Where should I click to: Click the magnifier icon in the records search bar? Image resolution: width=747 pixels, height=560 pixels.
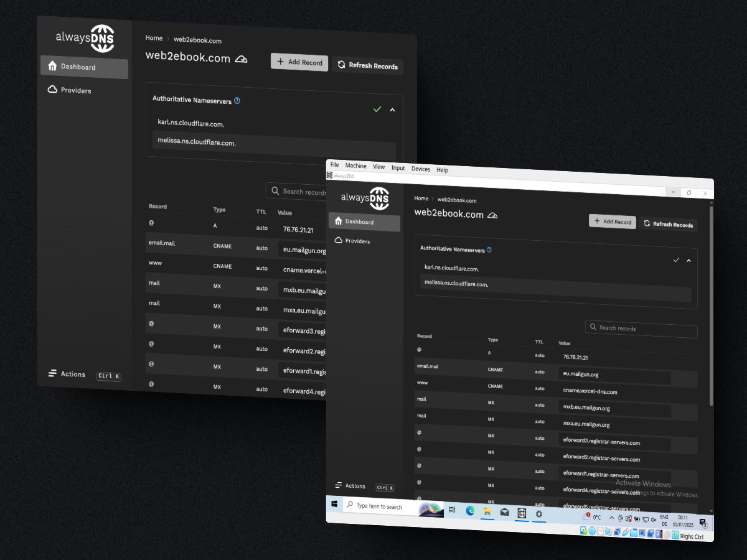click(593, 329)
